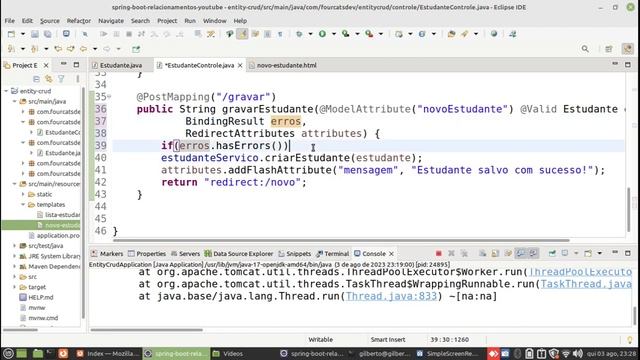Image resolution: width=640 pixels, height=360 pixels.
Task: Click Writable status bar entry
Action: click(320, 340)
